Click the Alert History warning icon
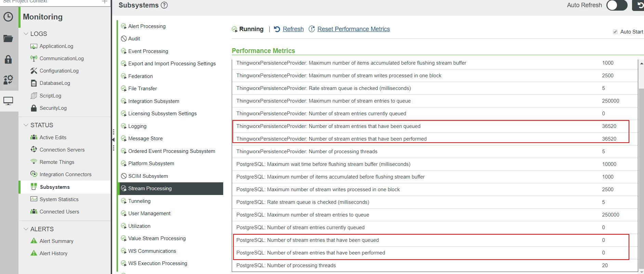The width and height of the screenshot is (644, 274). (x=34, y=253)
